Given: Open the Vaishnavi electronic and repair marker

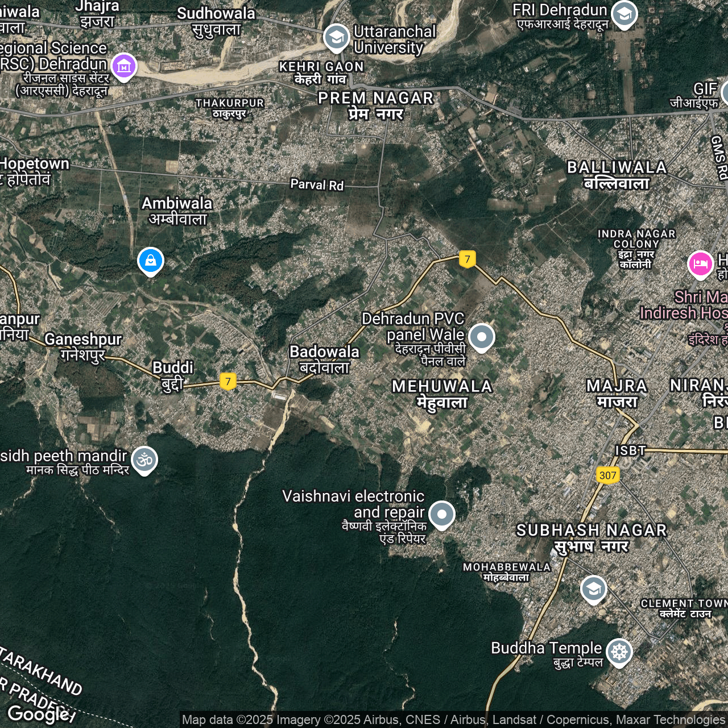Looking at the screenshot, I should coord(442,515).
